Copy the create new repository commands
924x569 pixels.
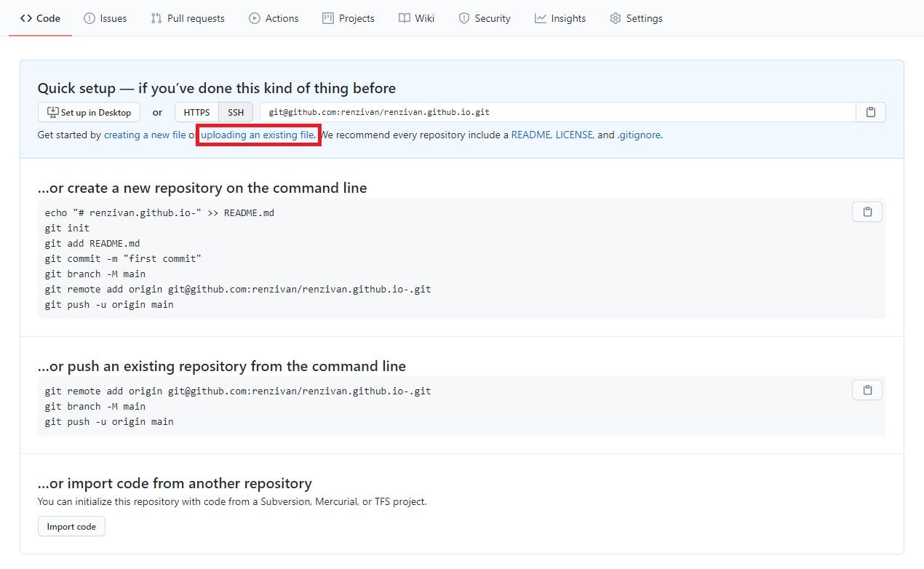(x=867, y=212)
